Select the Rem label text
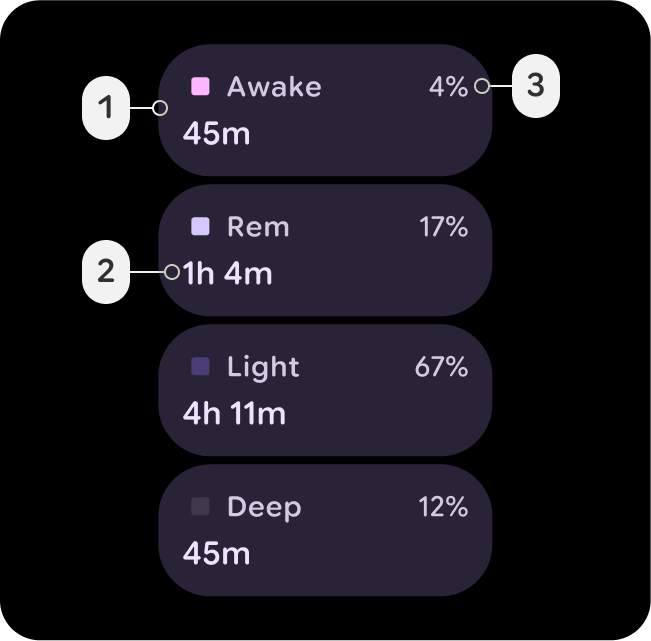Screen dimensions: 651x641 (x=258, y=227)
